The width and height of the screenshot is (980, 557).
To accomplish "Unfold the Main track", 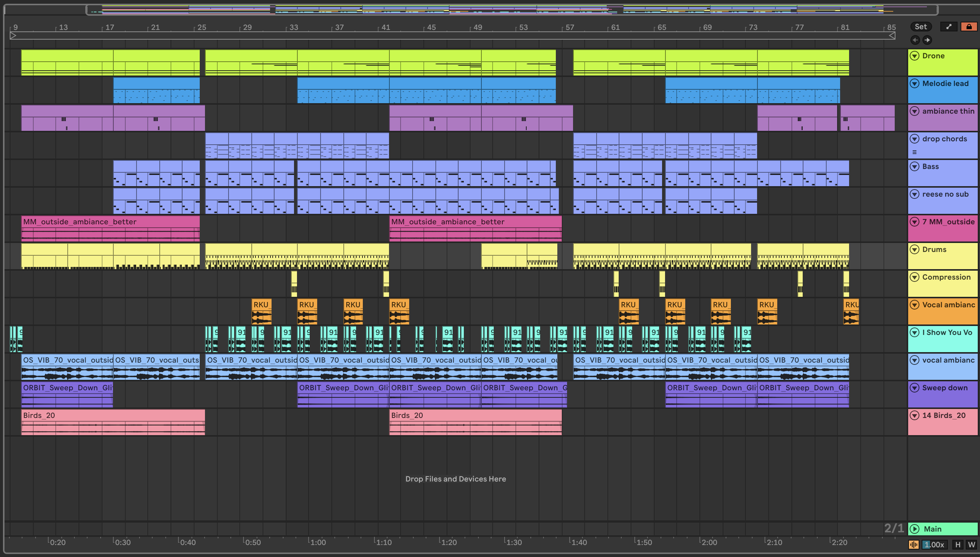I will (x=915, y=529).
